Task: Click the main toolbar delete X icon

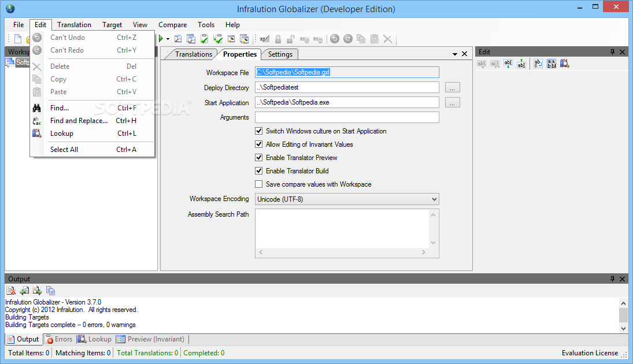Action: [x=387, y=39]
